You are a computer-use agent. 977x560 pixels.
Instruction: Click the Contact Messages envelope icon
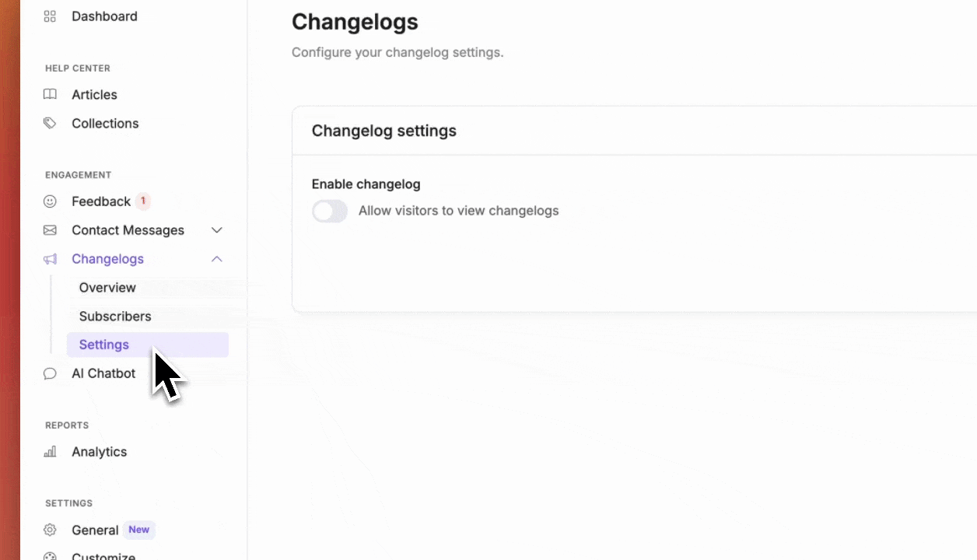click(x=50, y=230)
